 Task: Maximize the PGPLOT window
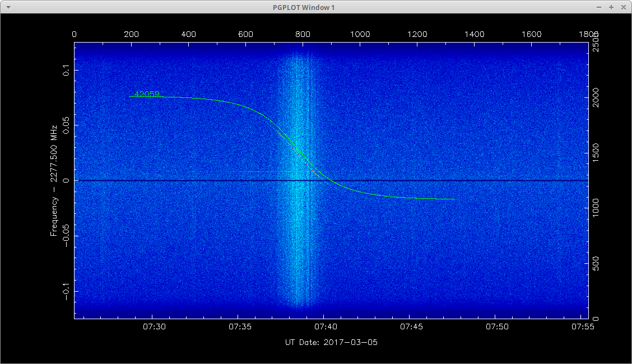coord(611,7)
